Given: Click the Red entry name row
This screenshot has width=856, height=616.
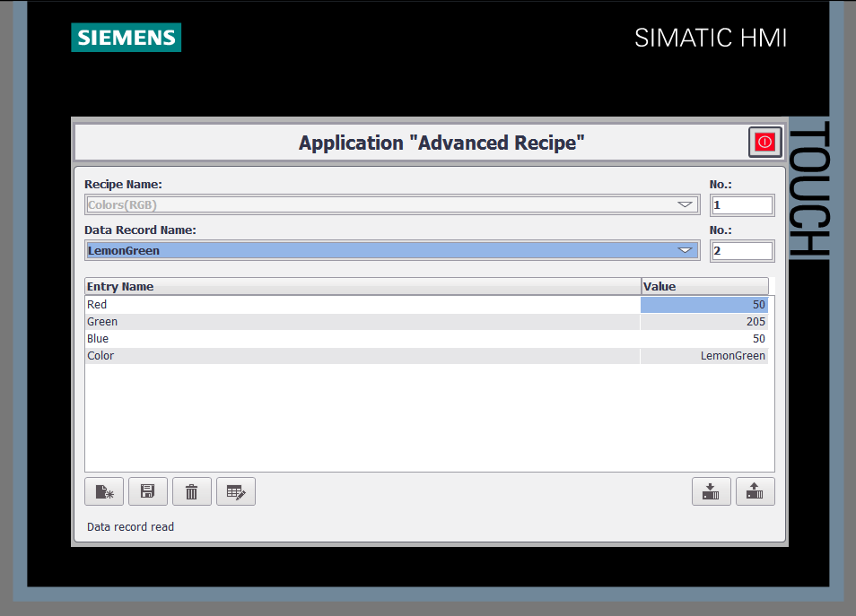Looking at the screenshot, I should coord(362,305).
